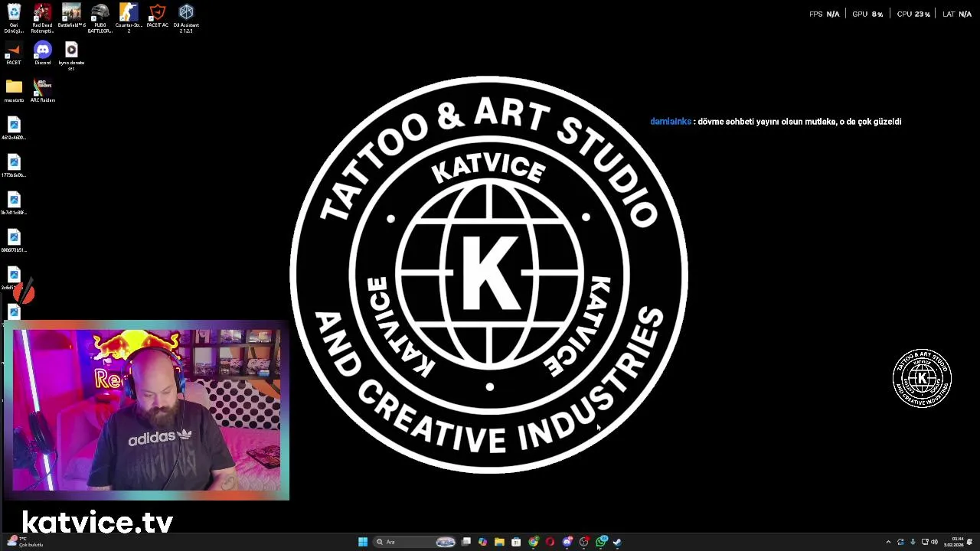Open Task View on the taskbar

pos(465,542)
